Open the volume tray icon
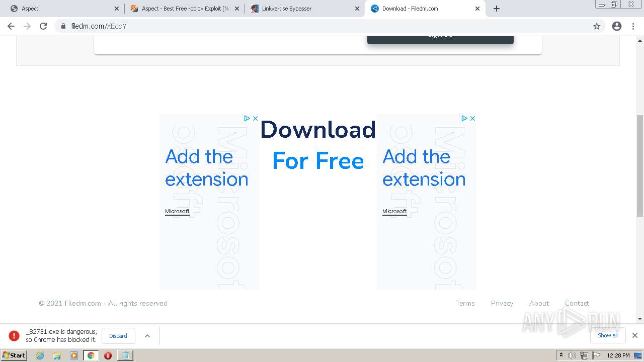 572,355
